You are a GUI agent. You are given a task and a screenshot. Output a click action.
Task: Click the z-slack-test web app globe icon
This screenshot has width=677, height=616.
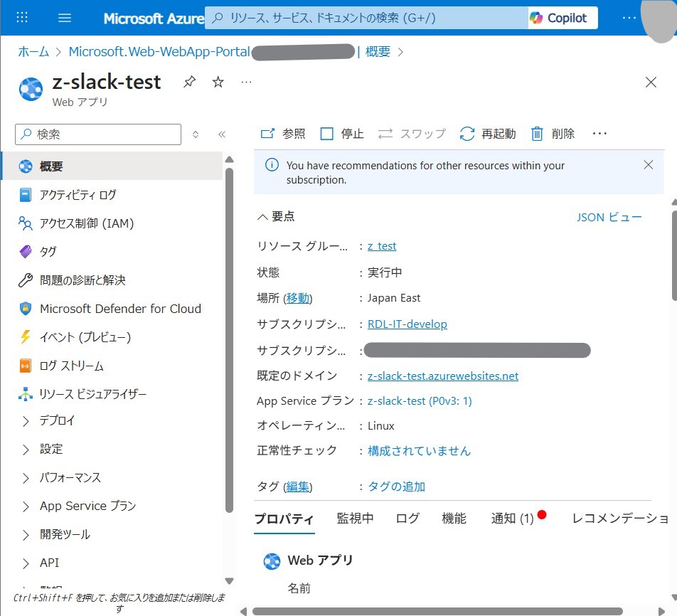[x=31, y=89]
